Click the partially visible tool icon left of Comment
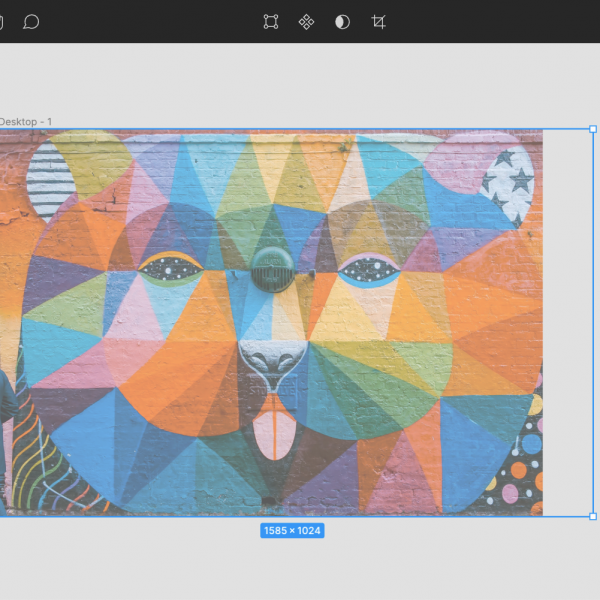The width and height of the screenshot is (600, 600). (x=2, y=21)
